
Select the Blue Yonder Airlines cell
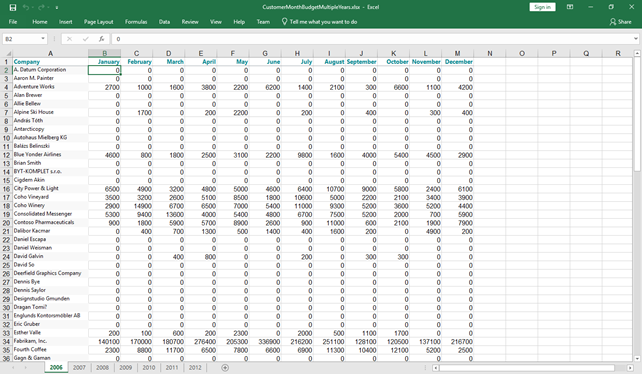50,155
